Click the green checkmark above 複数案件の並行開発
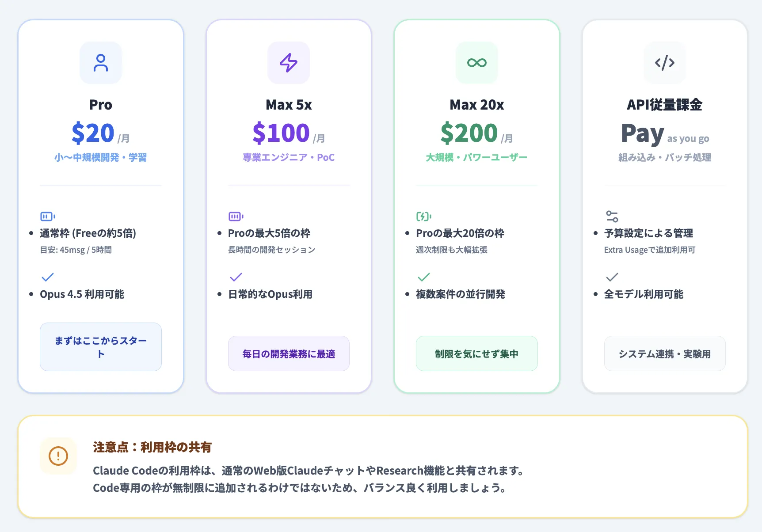This screenshot has width=762, height=532. 423,277
